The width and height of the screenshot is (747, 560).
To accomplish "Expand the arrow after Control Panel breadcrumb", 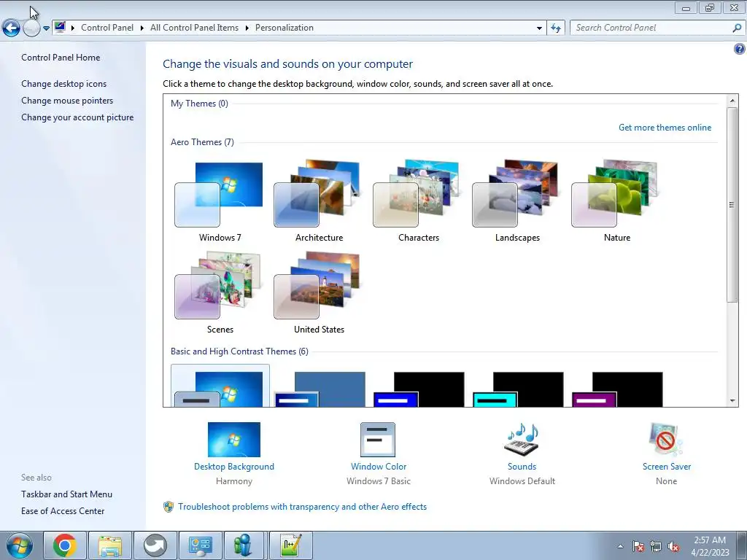I will (x=142, y=28).
